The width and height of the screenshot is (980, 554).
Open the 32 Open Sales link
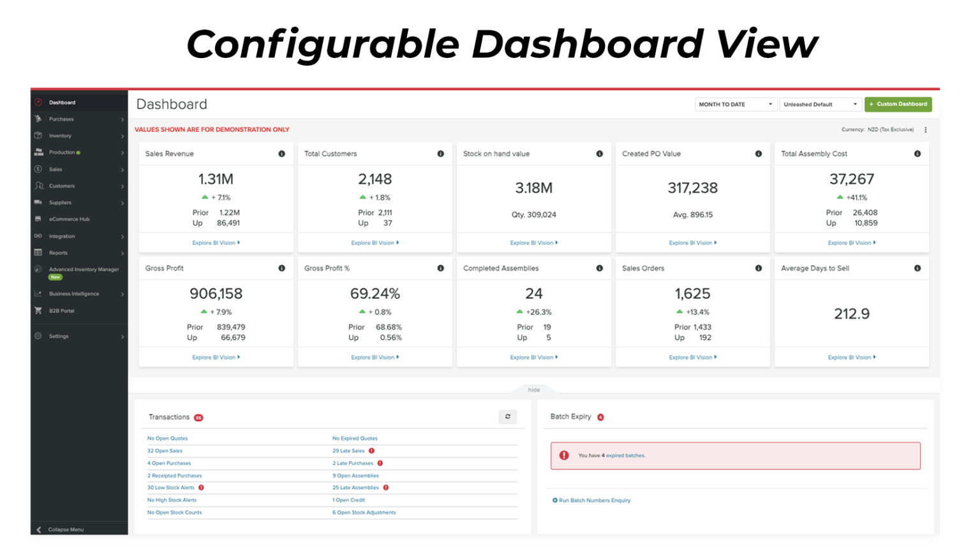click(165, 451)
